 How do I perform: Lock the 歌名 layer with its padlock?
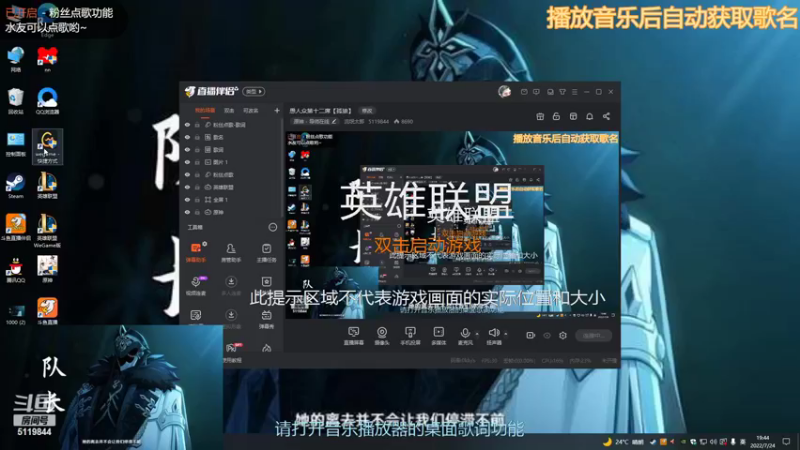click(x=197, y=137)
